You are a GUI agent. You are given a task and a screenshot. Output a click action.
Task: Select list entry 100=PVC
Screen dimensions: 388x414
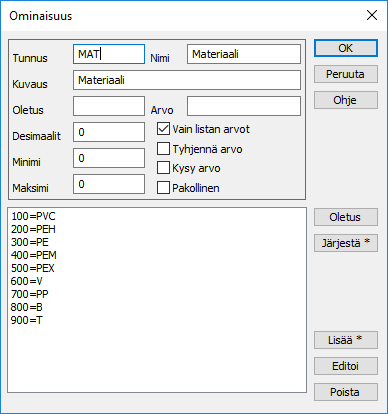pyautogui.click(x=33, y=216)
